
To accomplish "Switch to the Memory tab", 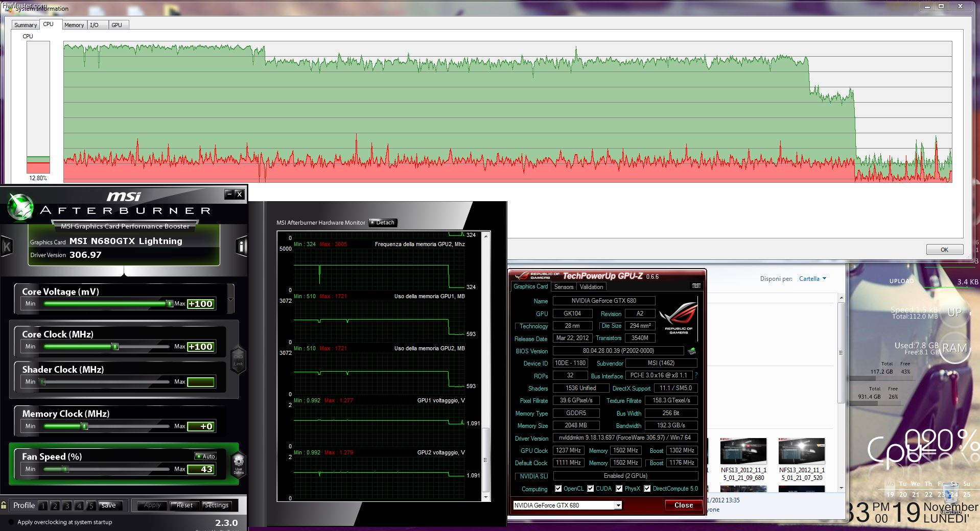I will (74, 25).
